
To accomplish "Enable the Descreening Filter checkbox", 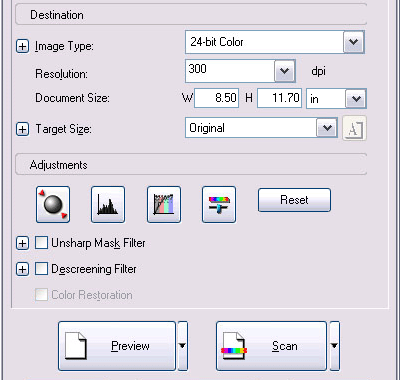I will (x=41, y=269).
